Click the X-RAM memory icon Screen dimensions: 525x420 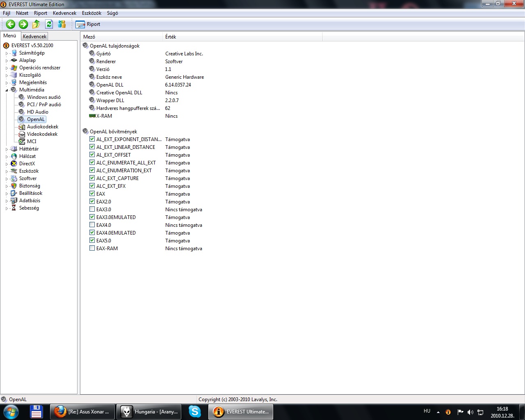[92, 116]
